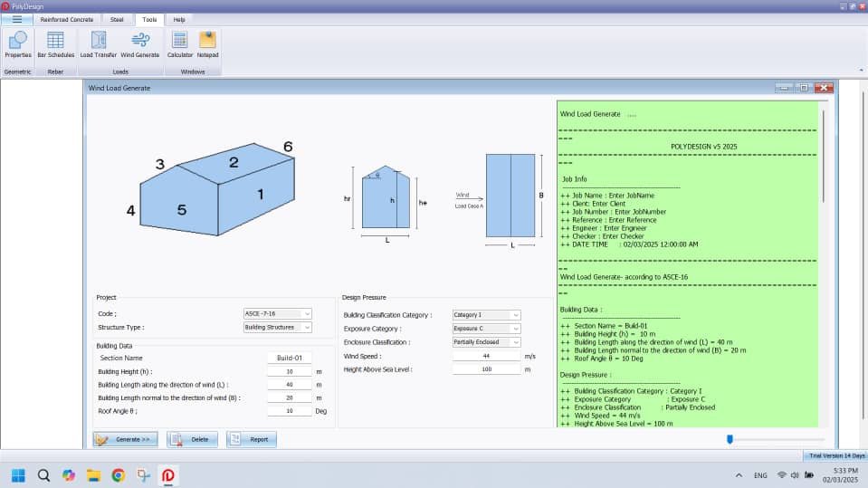Screen dimensions: 868x488
Task: Switch to the Reinforced Concrete tab
Action: (x=66, y=19)
